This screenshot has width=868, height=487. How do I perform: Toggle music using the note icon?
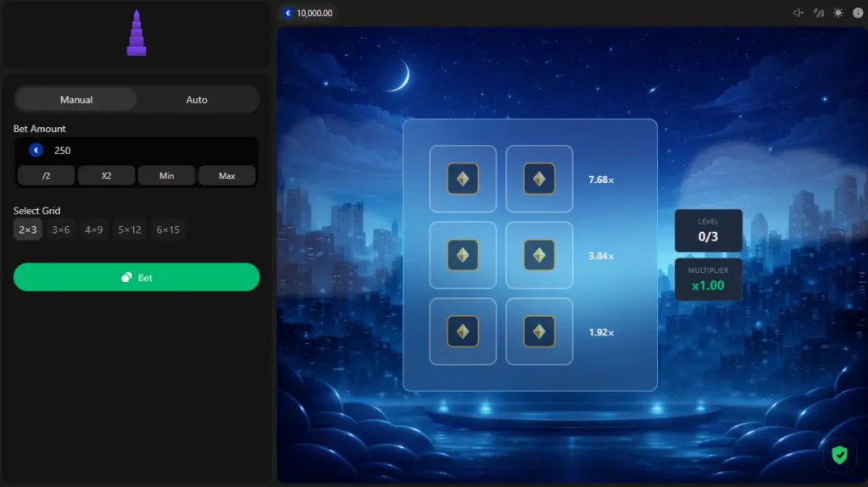pos(818,13)
